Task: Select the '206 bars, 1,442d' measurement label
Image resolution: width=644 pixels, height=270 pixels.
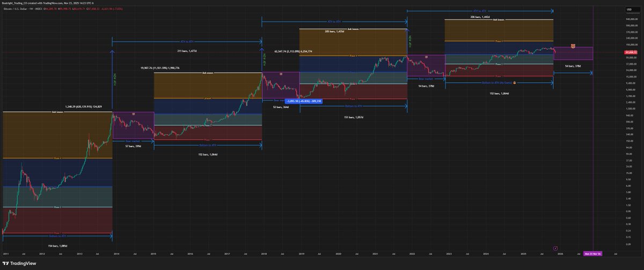Action: (x=479, y=18)
